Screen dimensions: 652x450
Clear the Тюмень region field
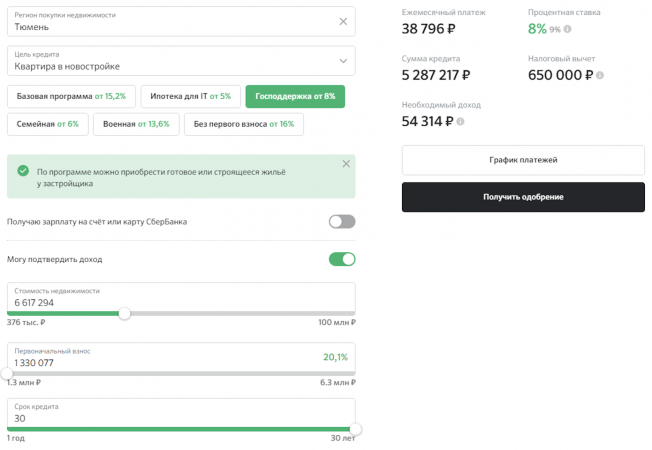343,21
